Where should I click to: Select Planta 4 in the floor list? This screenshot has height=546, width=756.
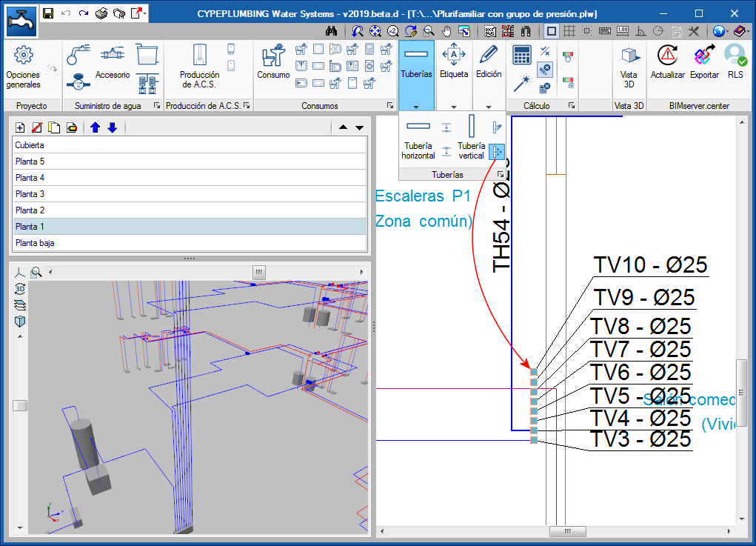pos(190,178)
